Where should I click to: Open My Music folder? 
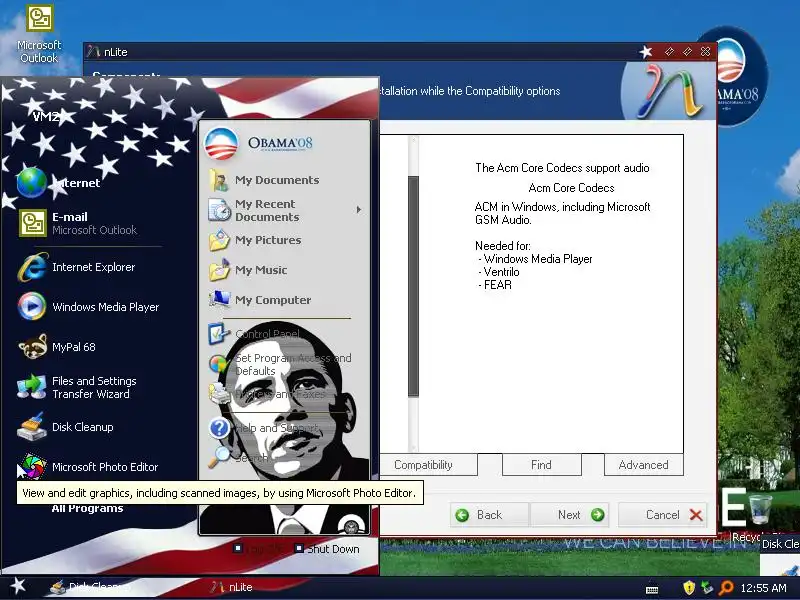click(x=248, y=270)
